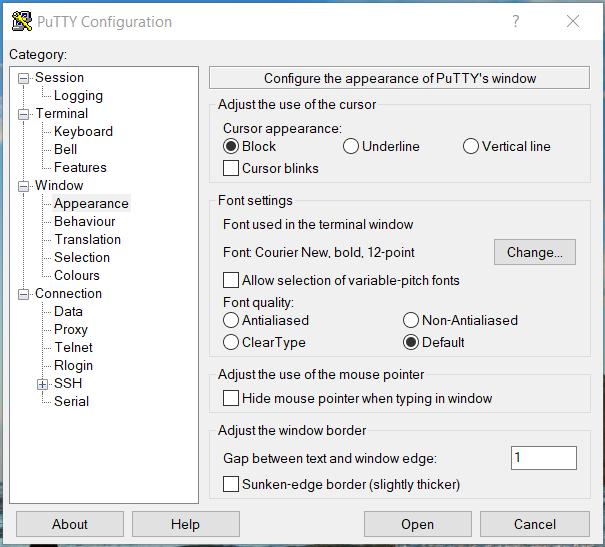Screen dimensions: 605x547
Task: Click the Cancel button
Action: point(535,524)
